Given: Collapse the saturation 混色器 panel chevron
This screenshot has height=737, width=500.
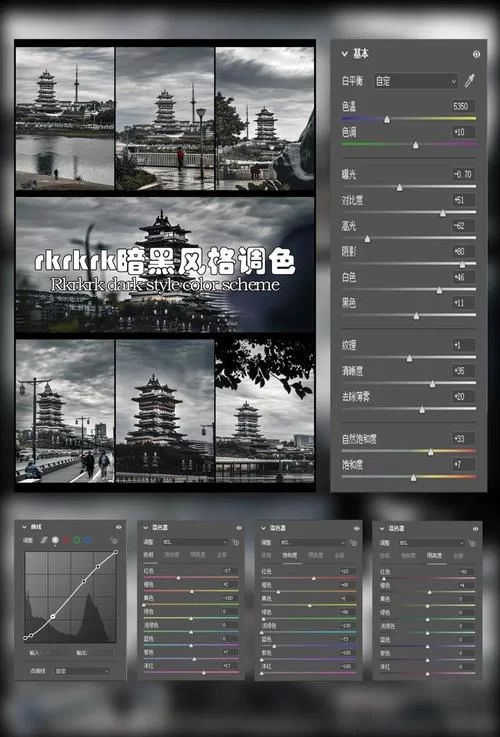Looking at the screenshot, I should (x=263, y=529).
